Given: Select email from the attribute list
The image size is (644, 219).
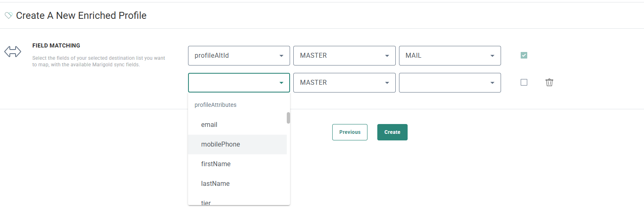Looking at the screenshot, I should tap(209, 125).
